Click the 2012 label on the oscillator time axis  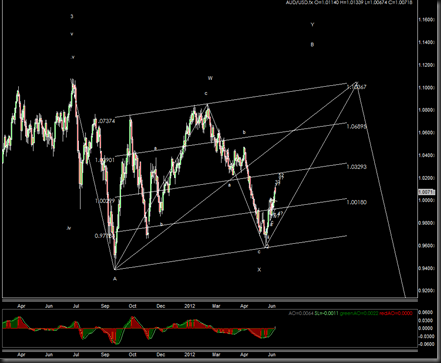point(190,355)
